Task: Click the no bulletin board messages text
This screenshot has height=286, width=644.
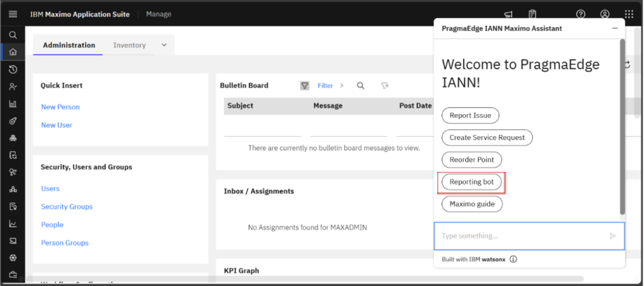Action: (x=334, y=148)
